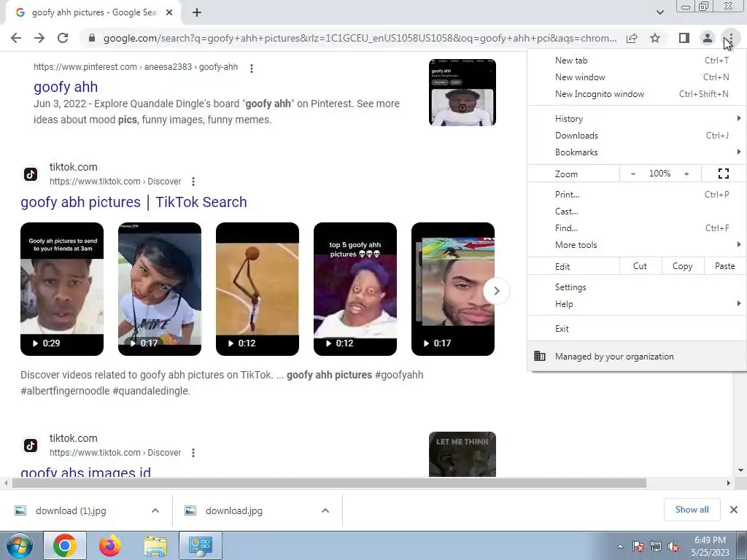Expand the Bookmarks submenu
747x560 pixels.
point(637,152)
